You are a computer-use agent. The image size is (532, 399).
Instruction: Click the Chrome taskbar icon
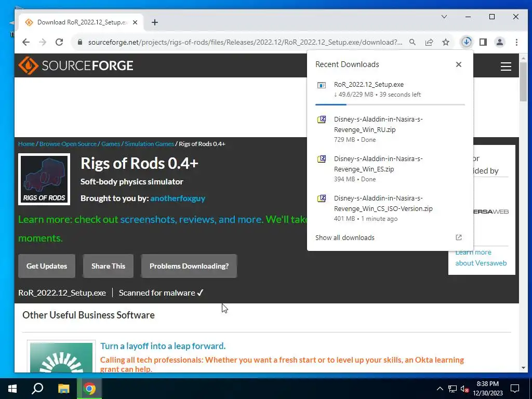[x=89, y=389]
